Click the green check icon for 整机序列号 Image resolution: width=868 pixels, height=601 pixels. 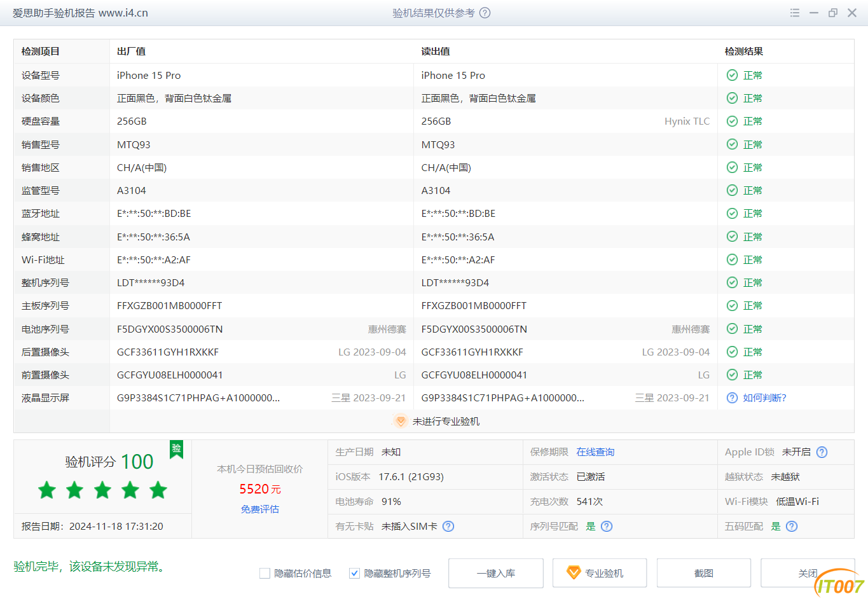coord(732,282)
